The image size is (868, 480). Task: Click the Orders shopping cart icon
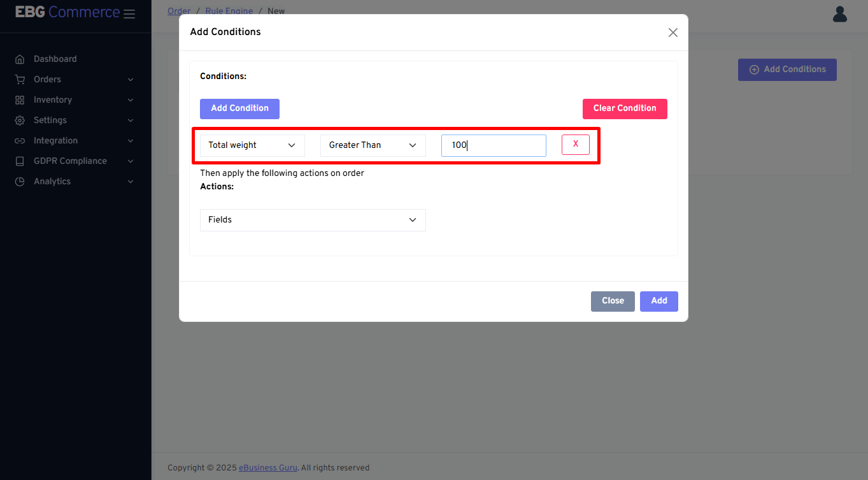20,80
